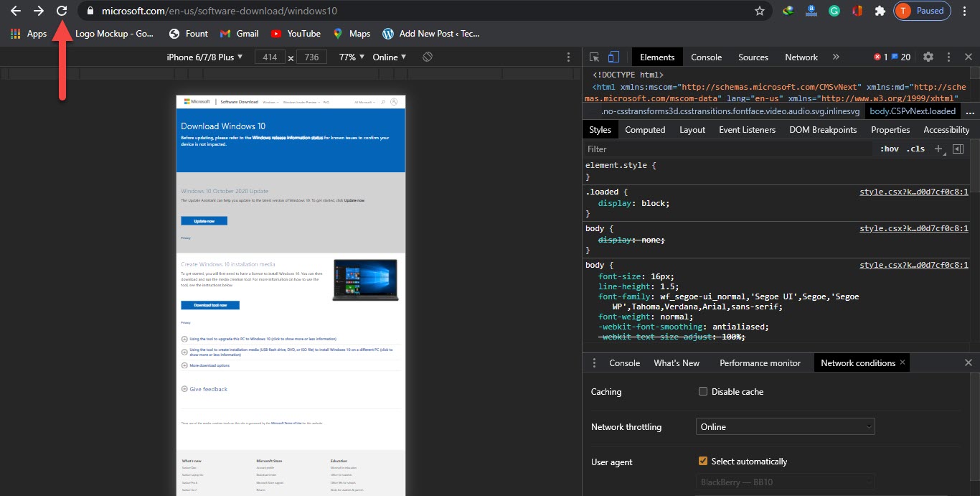Close the Network conditions drawer tab
The image size is (980, 496).
tap(903, 362)
